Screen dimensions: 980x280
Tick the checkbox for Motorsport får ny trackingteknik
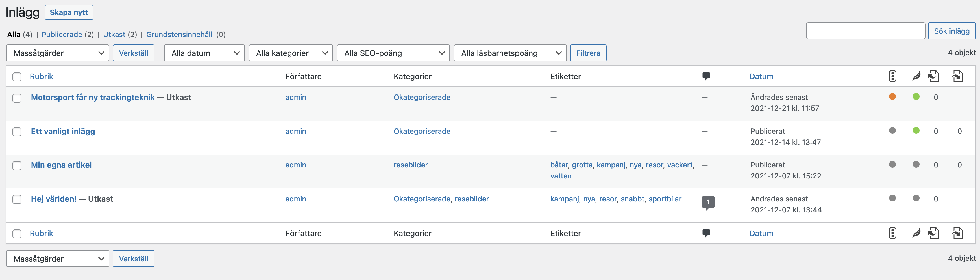17,98
